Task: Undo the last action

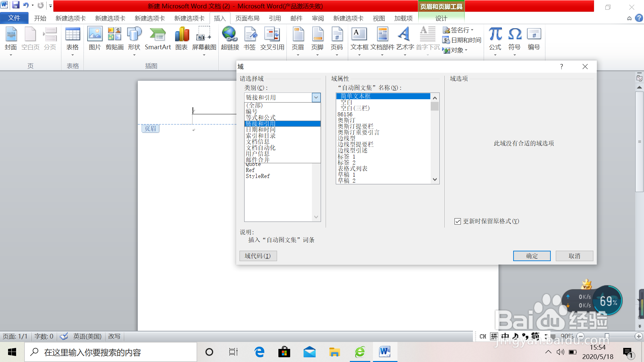Action: [25, 5]
